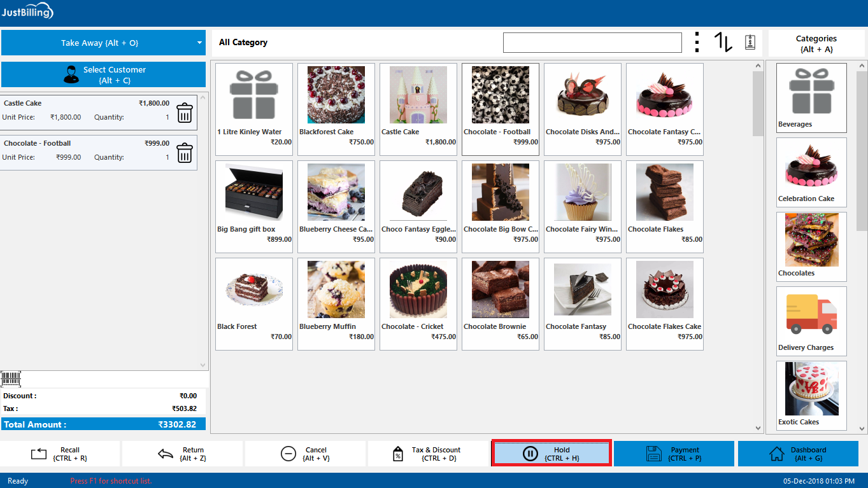868x488 pixels.
Task: Click the All Category heading
Action: pos(243,43)
